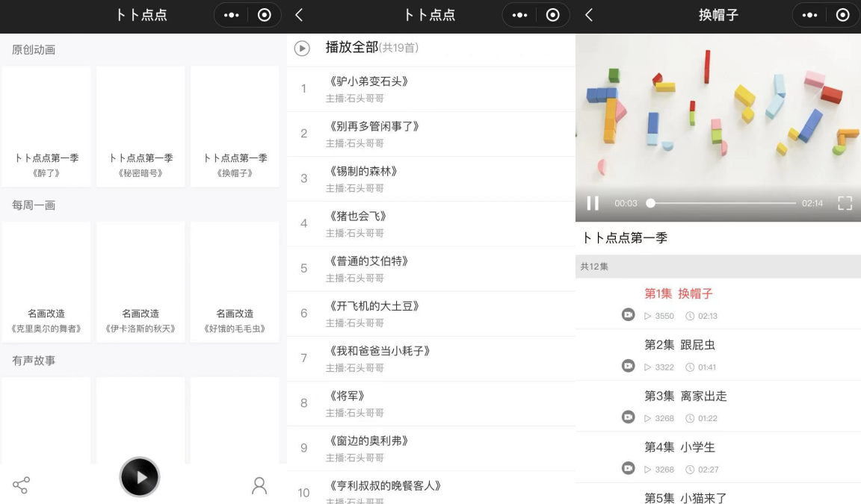The image size is (861, 504).
Task: Tap the 有声故事 section heading
Action: pyautogui.click(x=34, y=361)
